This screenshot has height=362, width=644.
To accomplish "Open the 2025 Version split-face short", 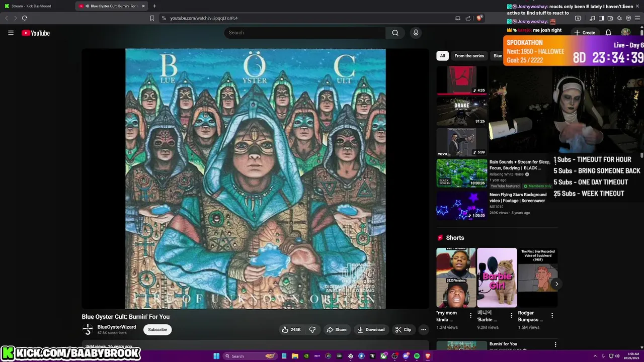I will pyautogui.click(x=456, y=278).
